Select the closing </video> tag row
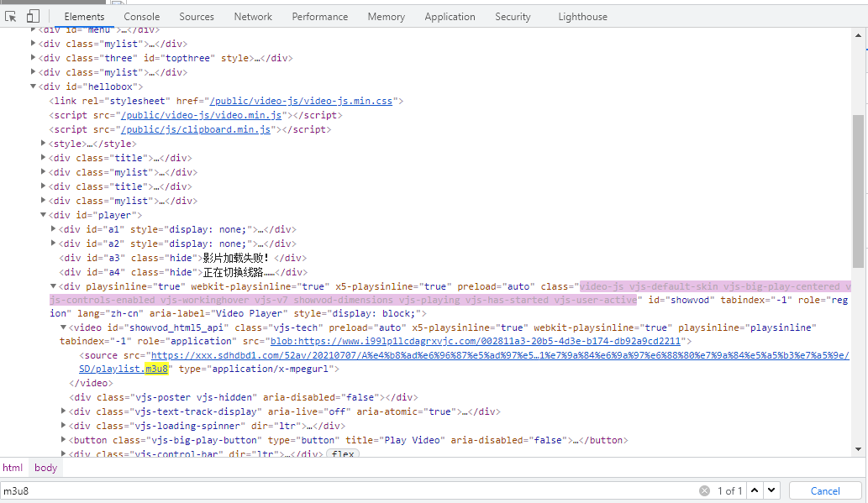Screen dimensions: 868x503 click(91, 383)
